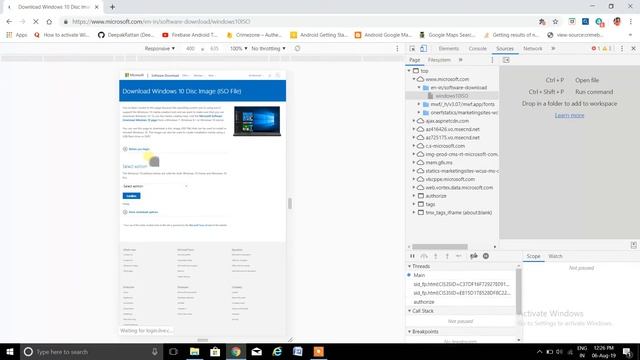Bookmark this page star icon

[555, 22]
